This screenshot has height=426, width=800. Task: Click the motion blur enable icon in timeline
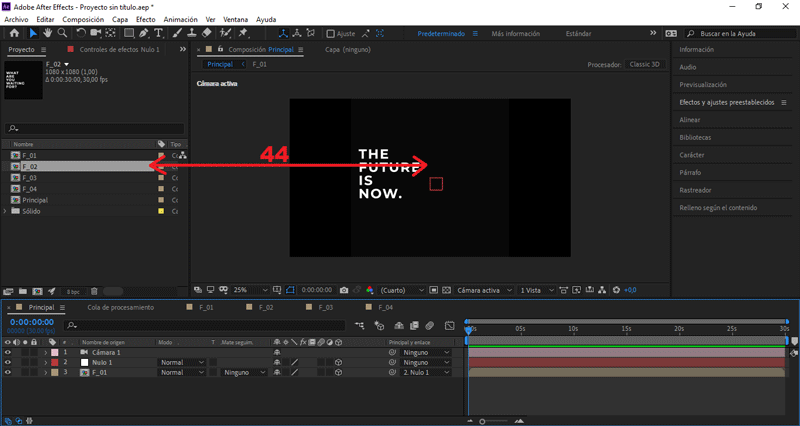[430, 325]
